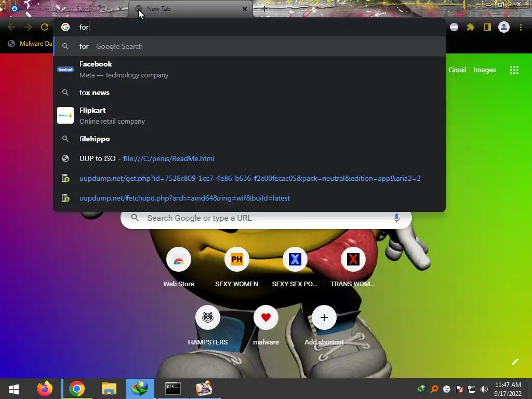
Task: Open the Google apps grid
Action: (x=514, y=70)
